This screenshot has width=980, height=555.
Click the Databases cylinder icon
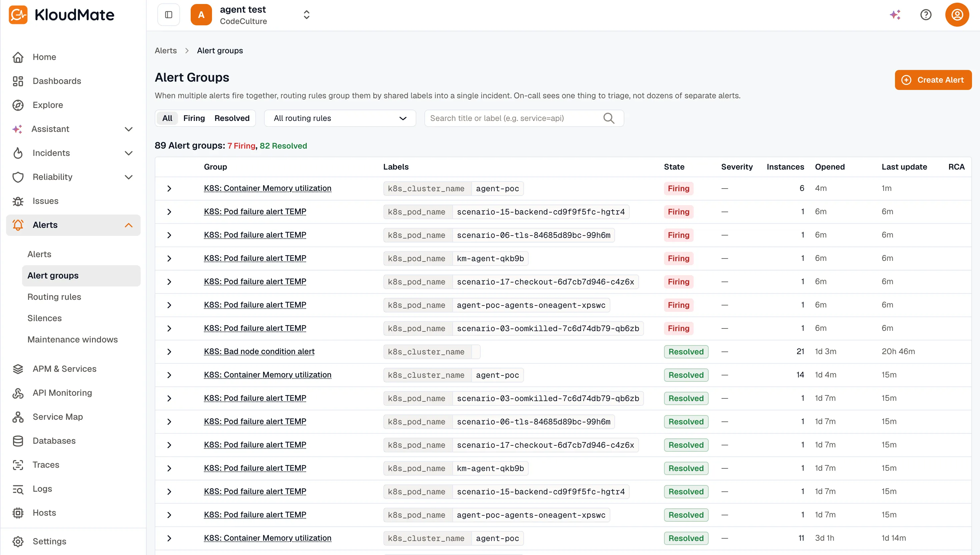click(18, 441)
